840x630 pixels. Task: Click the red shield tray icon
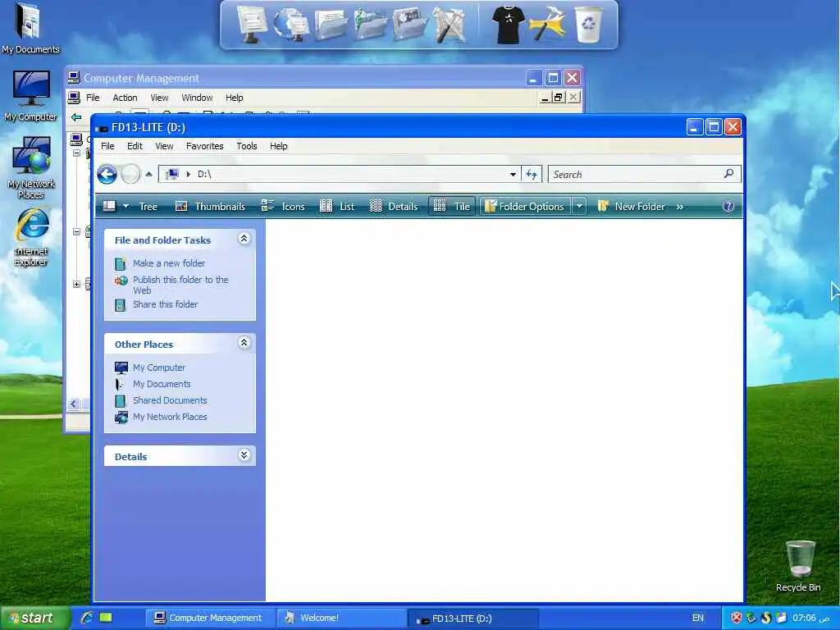tap(737, 618)
